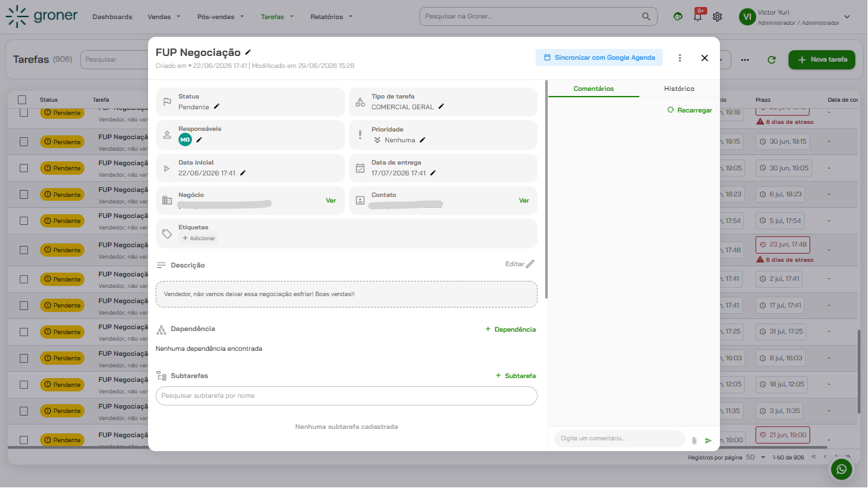
Task: Attach a file to the comment
Action: [x=694, y=440]
